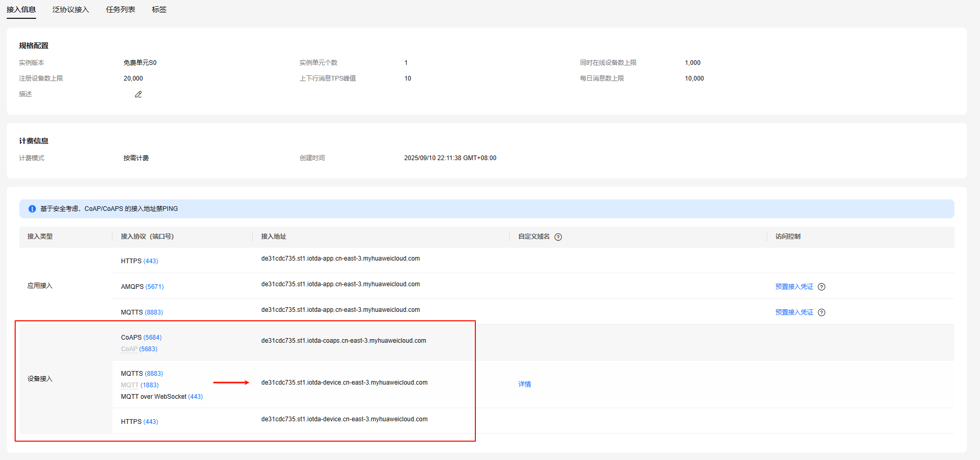
Task: Click the 访问控制 column header
Action: 788,237
